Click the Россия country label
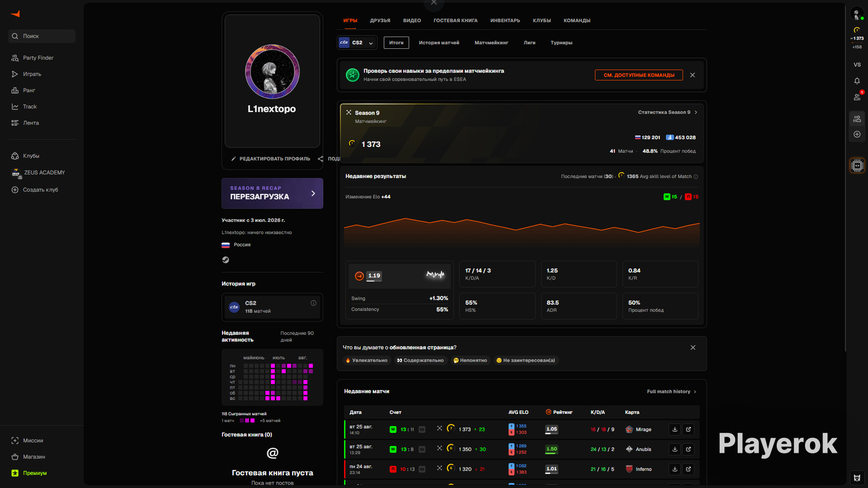Viewport: 868px width, 488px height. pos(242,245)
